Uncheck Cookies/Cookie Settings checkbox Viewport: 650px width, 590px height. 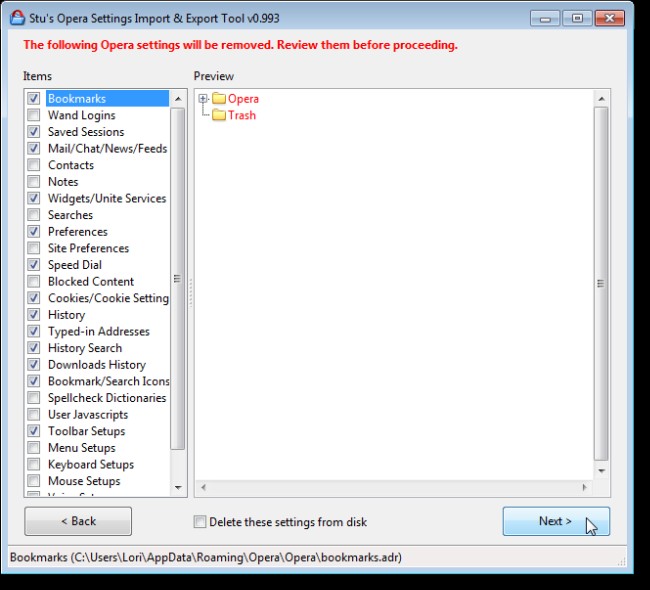point(34,298)
